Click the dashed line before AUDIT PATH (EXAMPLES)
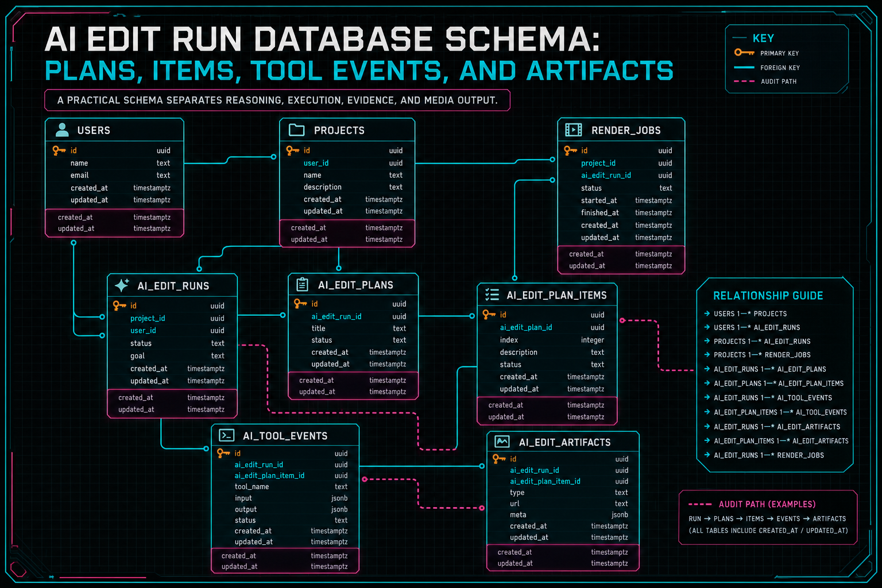 pos(700,504)
